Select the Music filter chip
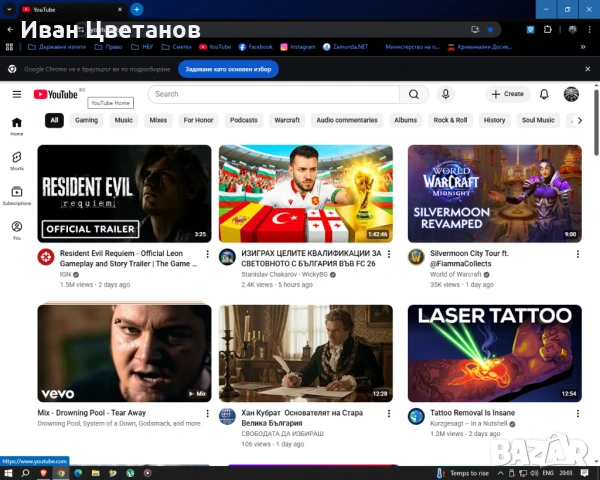The image size is (600, 480). [x=124, y=120]
